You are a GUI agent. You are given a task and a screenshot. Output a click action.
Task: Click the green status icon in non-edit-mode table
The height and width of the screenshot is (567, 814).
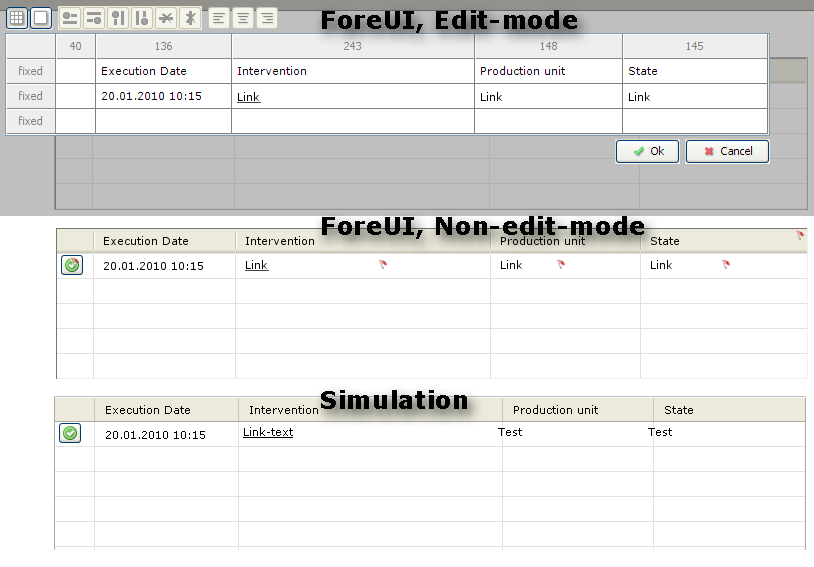coord(72,265)
